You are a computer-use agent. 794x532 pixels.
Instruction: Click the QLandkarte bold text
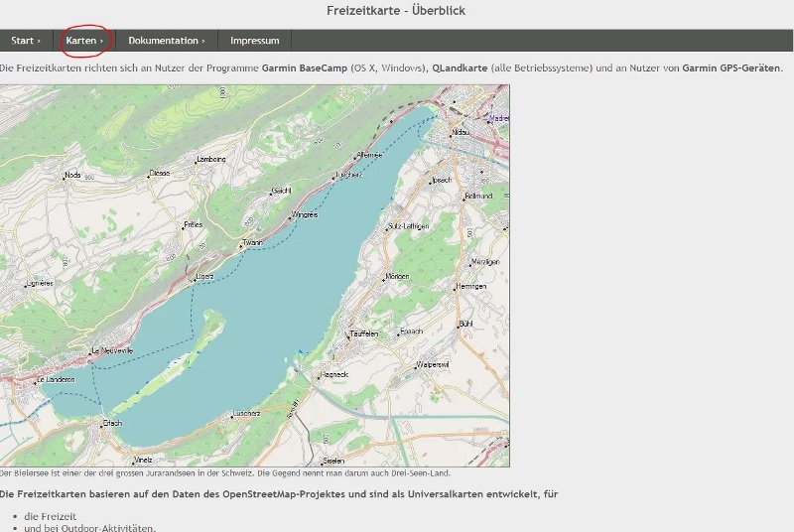(459, 68)
